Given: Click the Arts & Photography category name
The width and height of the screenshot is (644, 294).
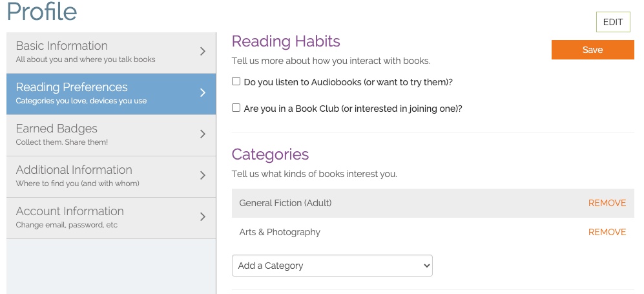Looking at the screenshot, I should (x=280, y=232).
